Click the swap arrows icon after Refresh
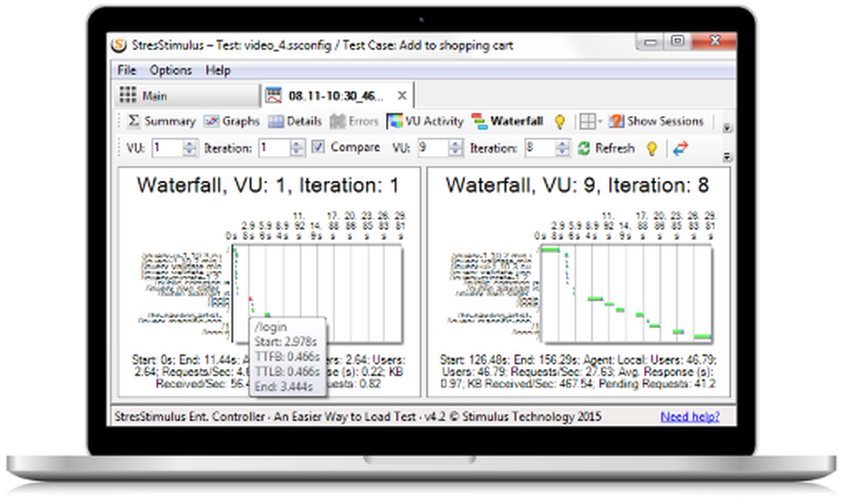This screenshot has width=846, height=504. 681,148
